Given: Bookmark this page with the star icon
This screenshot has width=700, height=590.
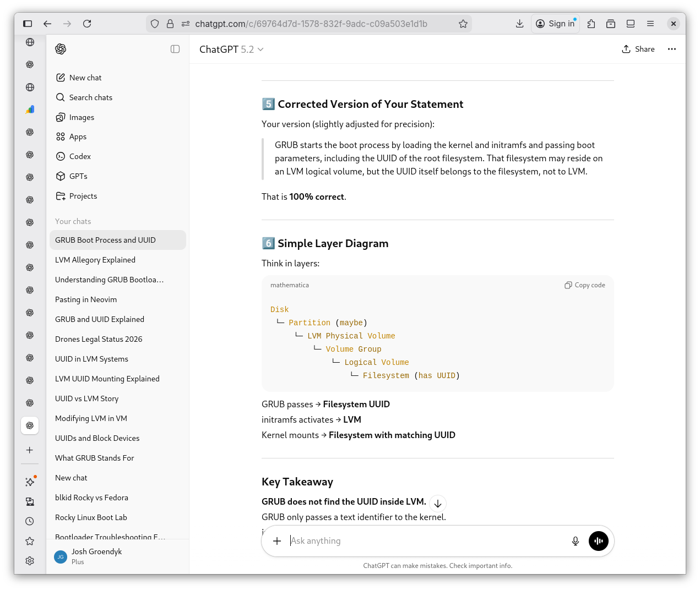Looking at the screenshot, I should coord(463,24).
